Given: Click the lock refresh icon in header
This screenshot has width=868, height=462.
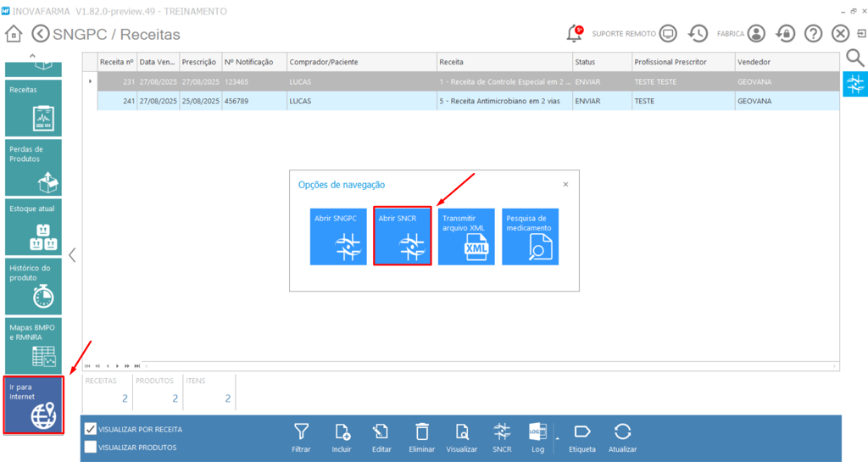Looking at the screenshot, I should (x=785, y=34).
